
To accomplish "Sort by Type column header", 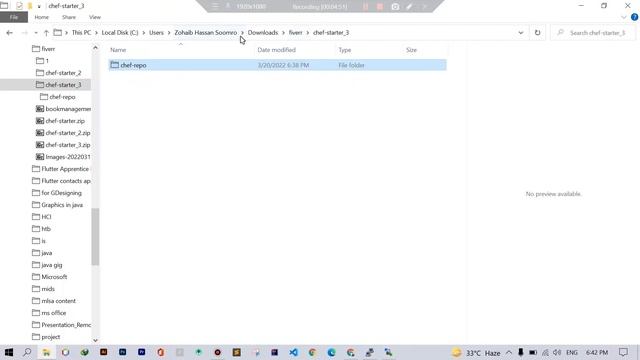I will (x=344, y=50).
